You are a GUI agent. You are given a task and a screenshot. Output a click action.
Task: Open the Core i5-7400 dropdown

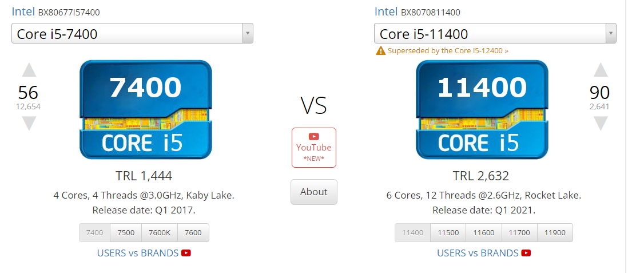click(x=132, y=33)
